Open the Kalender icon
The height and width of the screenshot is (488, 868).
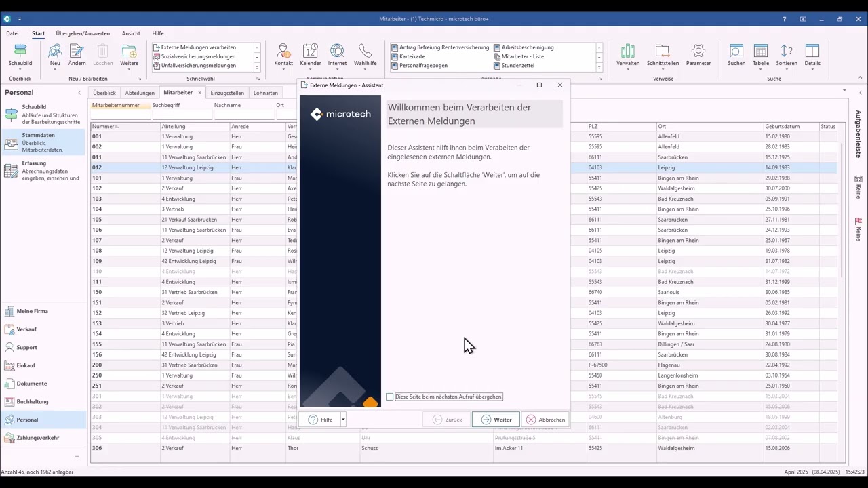click(x=311, y=56)
